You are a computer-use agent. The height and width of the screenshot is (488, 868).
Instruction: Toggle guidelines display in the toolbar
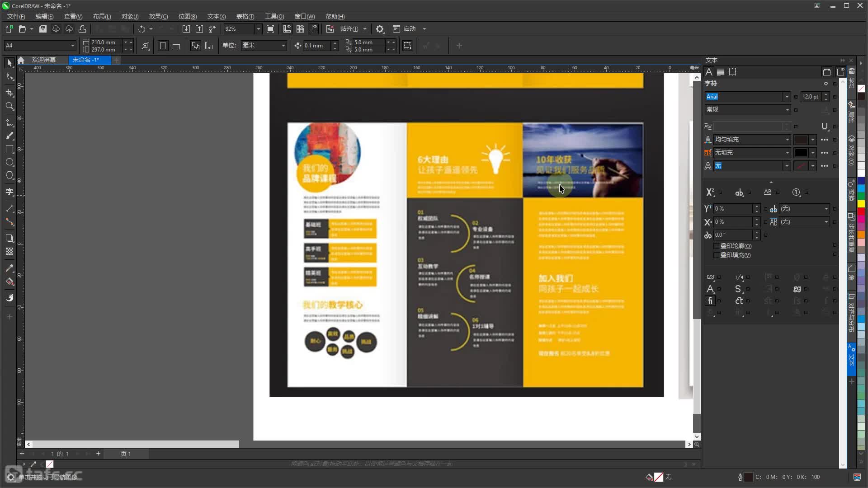(x=313, y=29)
